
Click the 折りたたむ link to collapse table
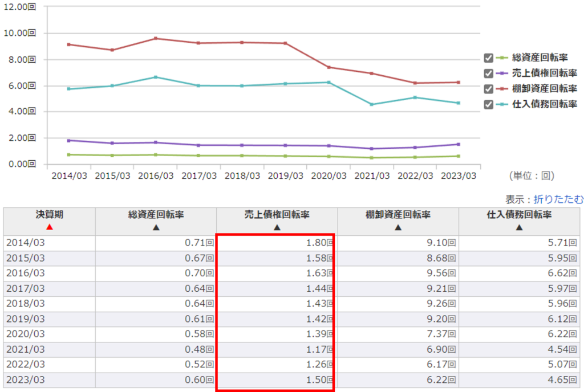click(x=558, y=199)
